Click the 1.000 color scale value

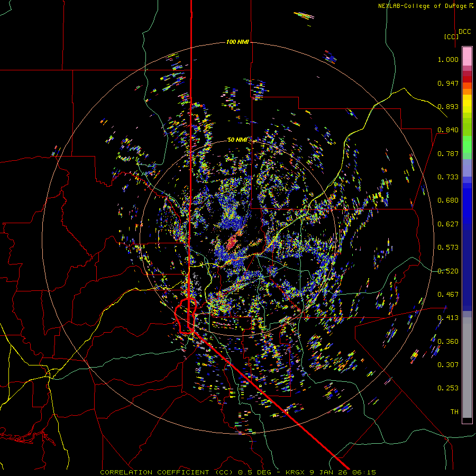[x=448, y=59]
